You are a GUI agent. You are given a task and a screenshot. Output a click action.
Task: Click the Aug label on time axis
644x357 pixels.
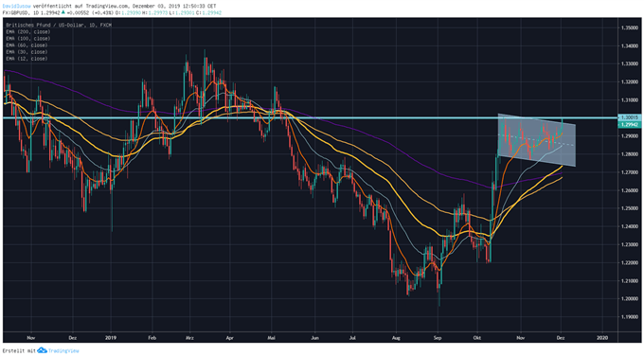pos(396,338)
